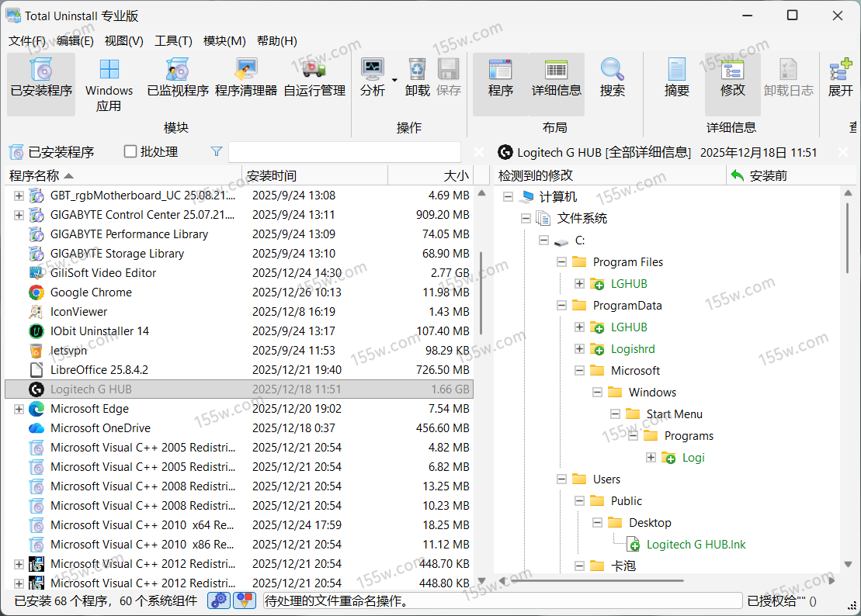Screen dimensions: 861x616
Task: Expand the Logi folder under Programs
Action: 651,458
